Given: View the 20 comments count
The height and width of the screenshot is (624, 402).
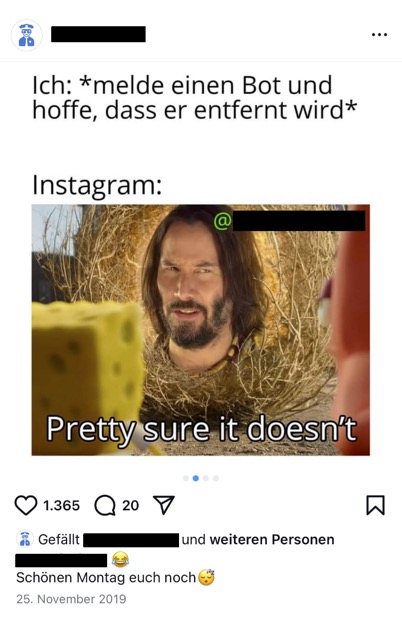Looking at the screenshot, I should click(x=131, y=505).
